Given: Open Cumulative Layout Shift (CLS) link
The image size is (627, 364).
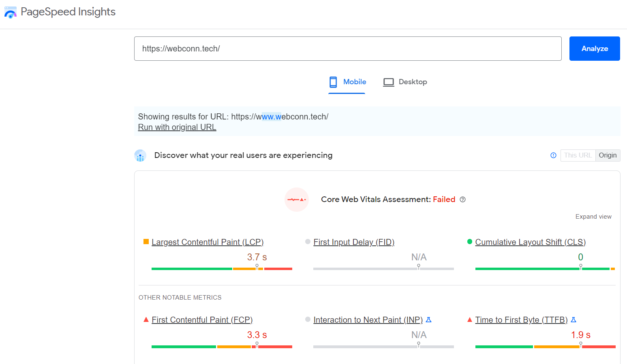Looking at the screenshot, I should click(x=531, y=242).
